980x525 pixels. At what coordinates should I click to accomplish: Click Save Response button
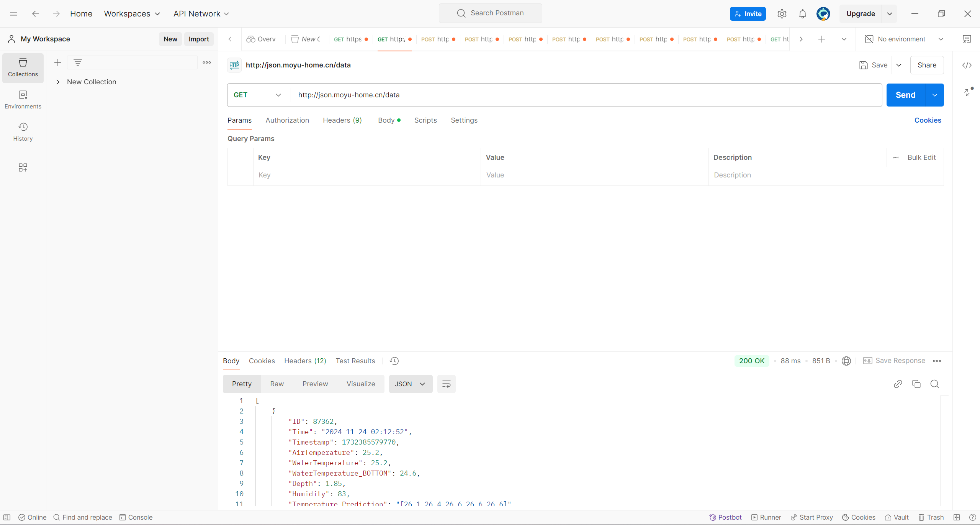894,361
